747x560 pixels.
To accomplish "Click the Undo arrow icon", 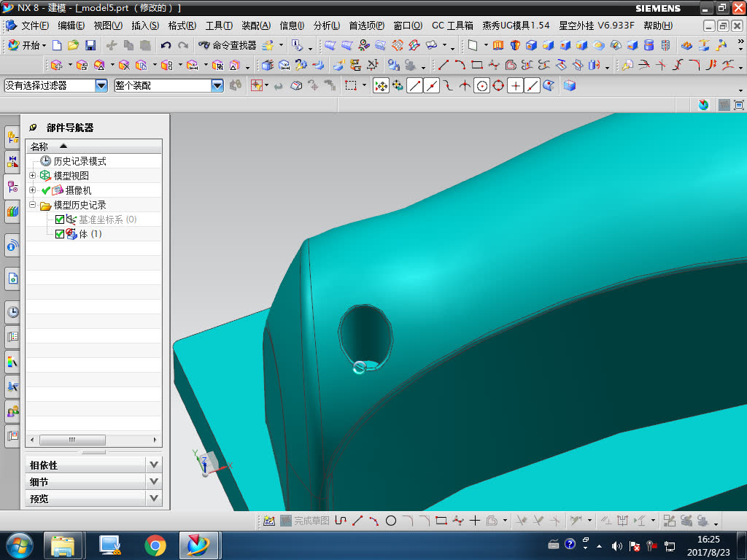I will [x=166, y=45].
